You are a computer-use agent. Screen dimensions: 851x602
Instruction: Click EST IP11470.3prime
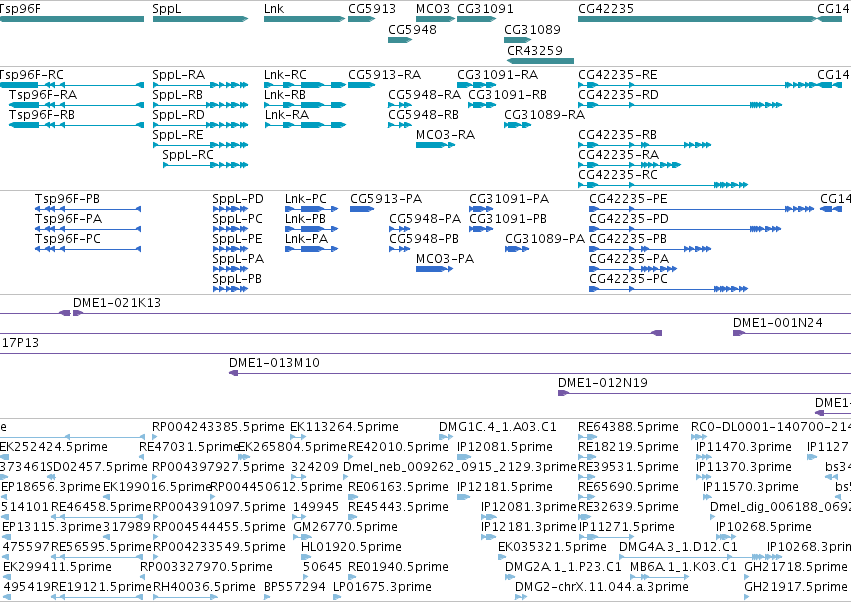pyautogui.click(x=744, y=447)
